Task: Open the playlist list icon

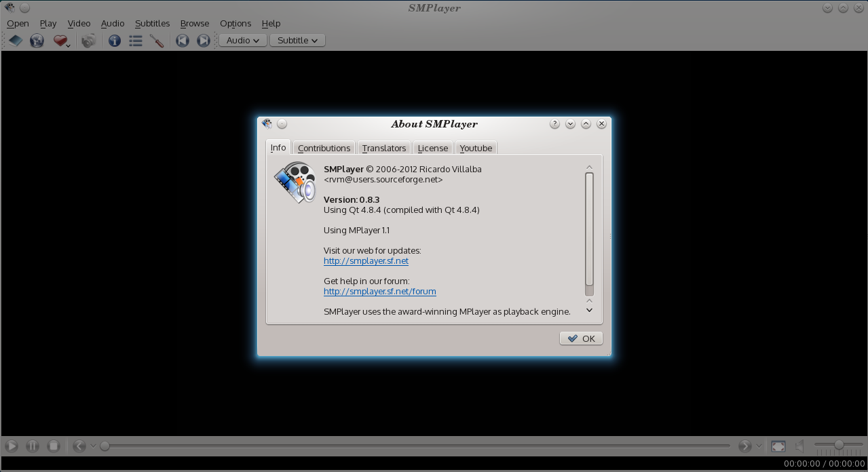Action: (x=136, y=41)
